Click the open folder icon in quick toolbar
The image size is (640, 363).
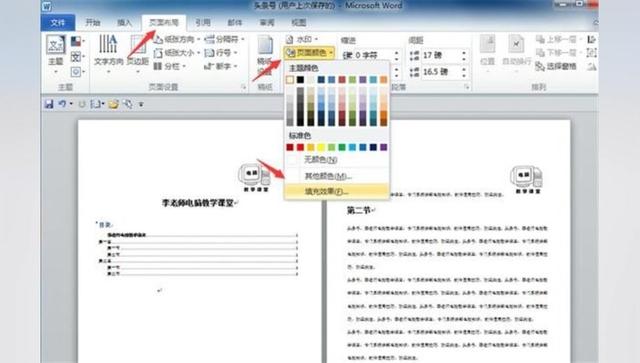coord(113,104)
